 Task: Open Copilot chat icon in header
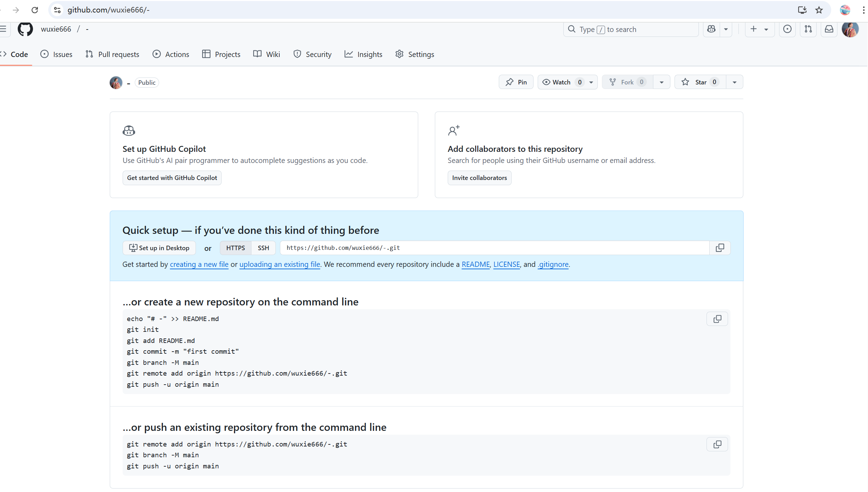pyautogui.click(x=711, y=29)
